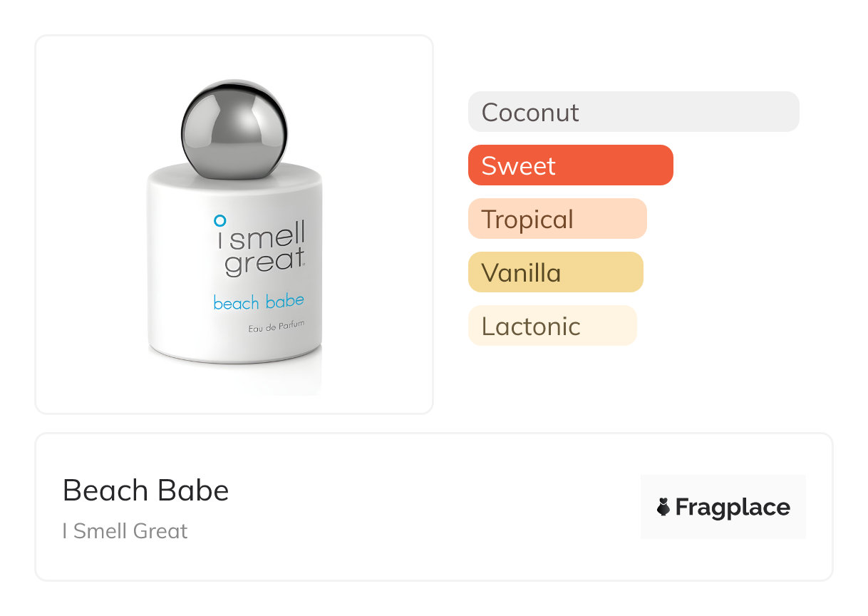Click the blue ring above the bottle logo
This screenshot has width=868, height=616.
coord(220,221)
